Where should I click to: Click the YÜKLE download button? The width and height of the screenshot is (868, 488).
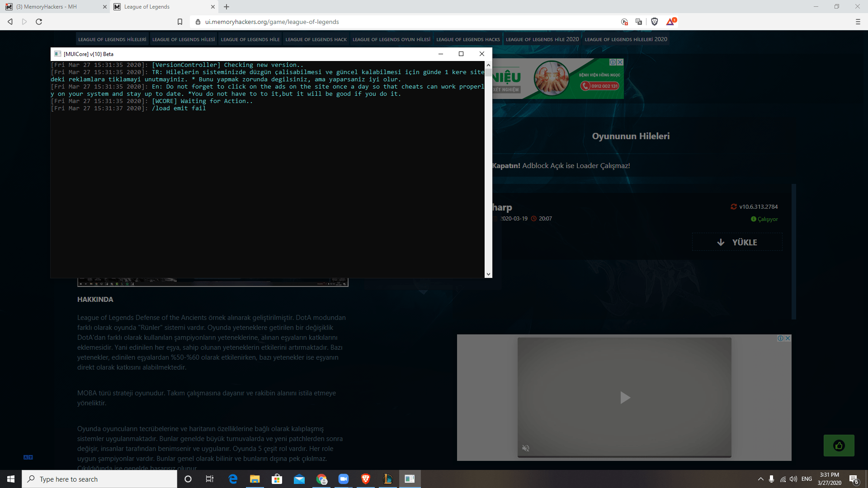point(737,242)
